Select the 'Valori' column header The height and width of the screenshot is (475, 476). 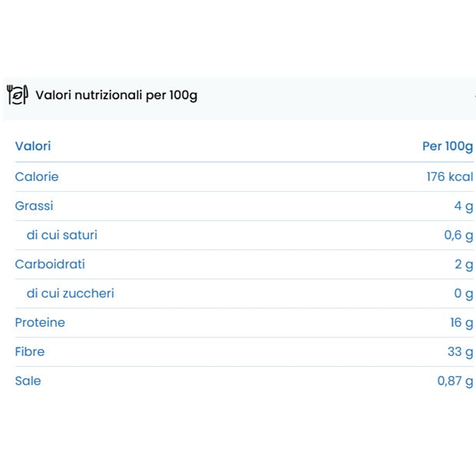[33, 146]
